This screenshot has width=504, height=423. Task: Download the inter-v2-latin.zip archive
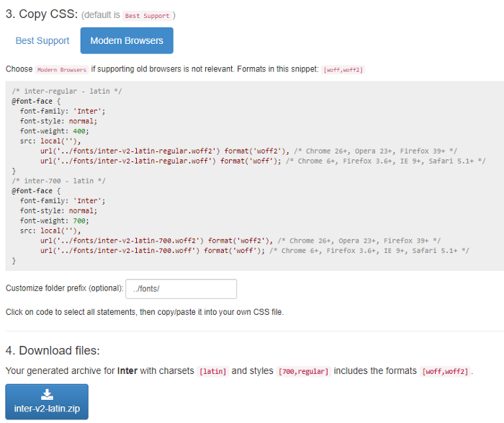click(x=47, y=401)
